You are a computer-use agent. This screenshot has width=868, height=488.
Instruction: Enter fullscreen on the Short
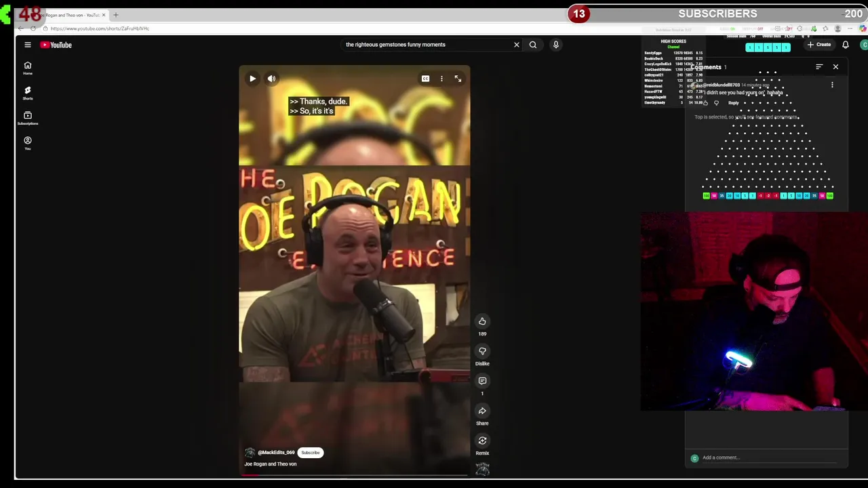458,79
